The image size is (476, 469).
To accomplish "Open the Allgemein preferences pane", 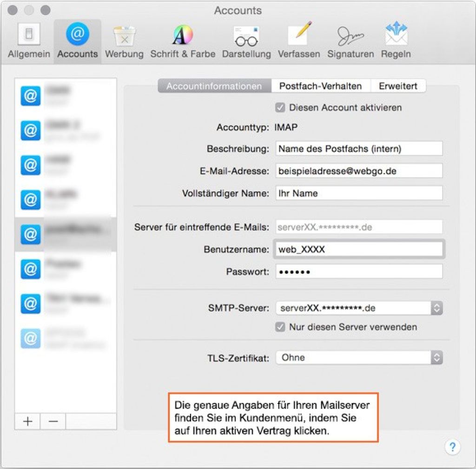I will point(29,42).
